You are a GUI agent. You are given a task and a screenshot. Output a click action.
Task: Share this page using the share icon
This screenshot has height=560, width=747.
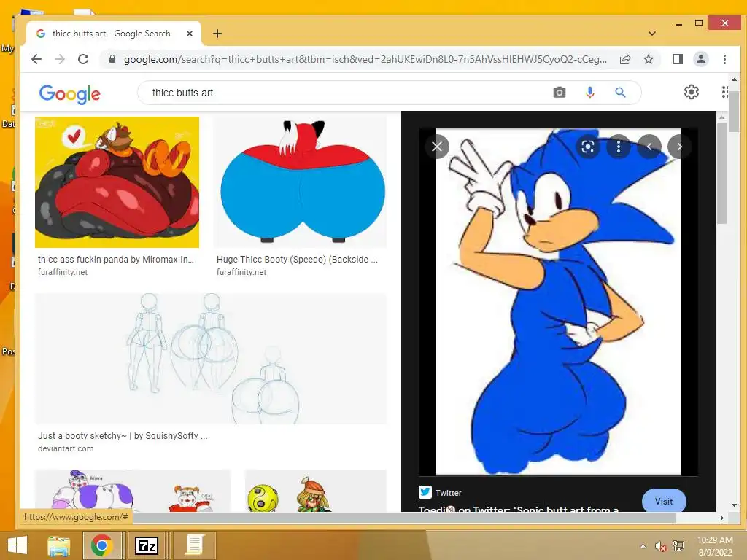(625, 59)
